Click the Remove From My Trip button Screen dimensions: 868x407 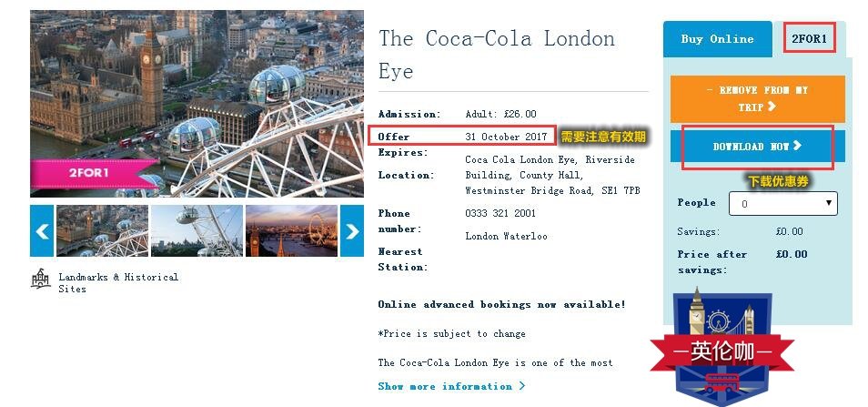757,98
